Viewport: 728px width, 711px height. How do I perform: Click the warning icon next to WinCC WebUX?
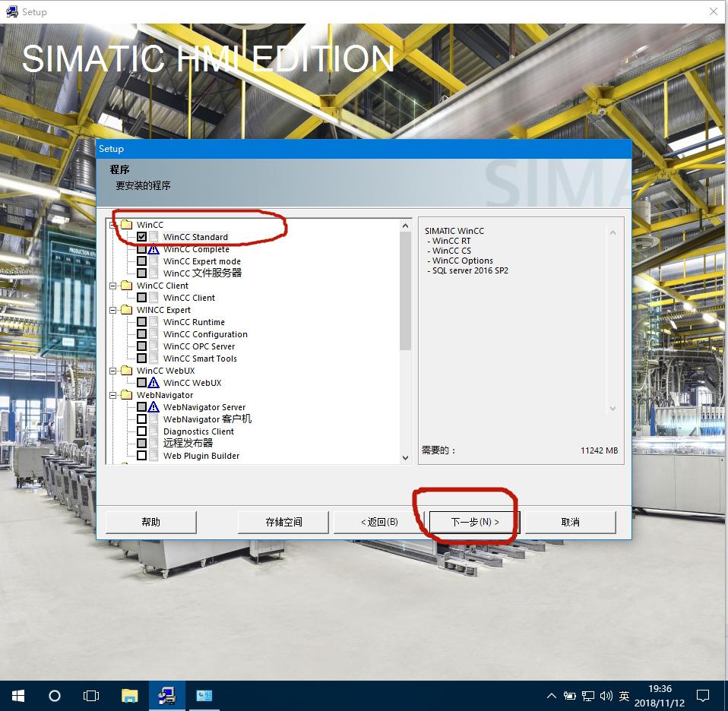tap(154, 383)
